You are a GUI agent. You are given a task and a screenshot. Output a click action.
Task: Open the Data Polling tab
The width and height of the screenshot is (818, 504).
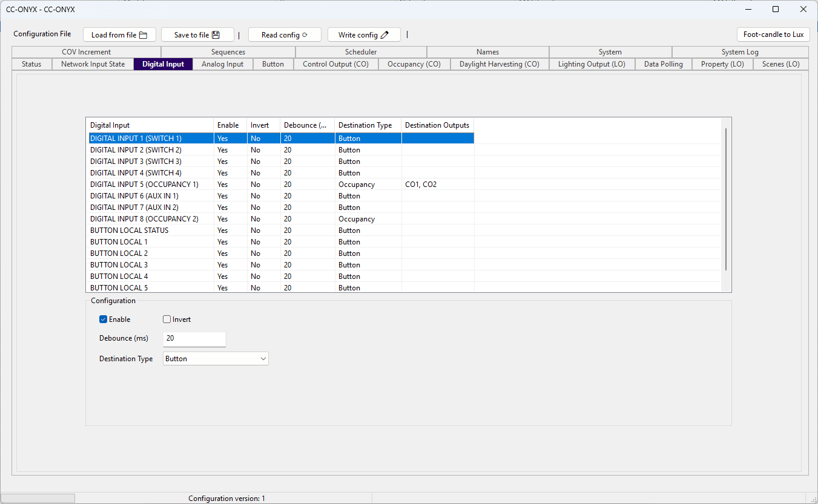point(664,64)
